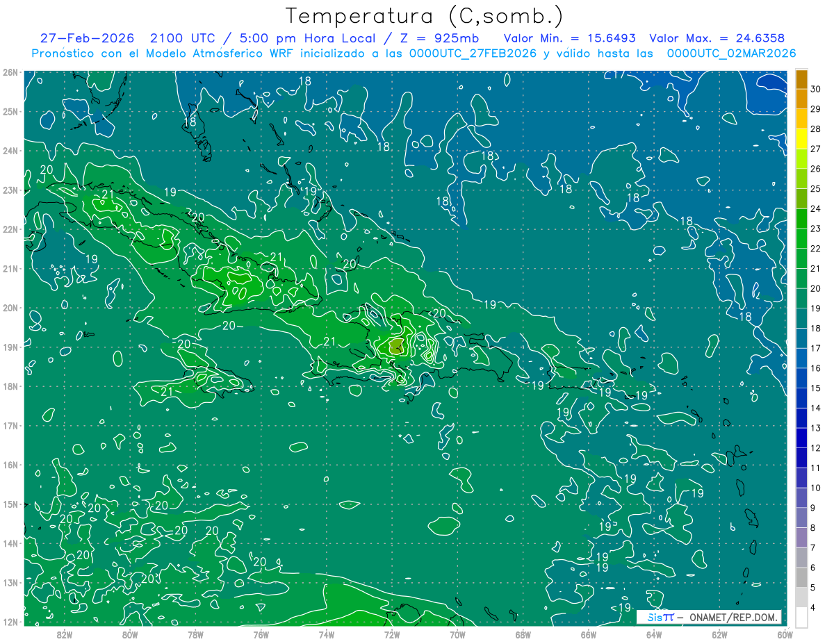Click the longitude axis label "64W"
834x644 pixels.
654,634
